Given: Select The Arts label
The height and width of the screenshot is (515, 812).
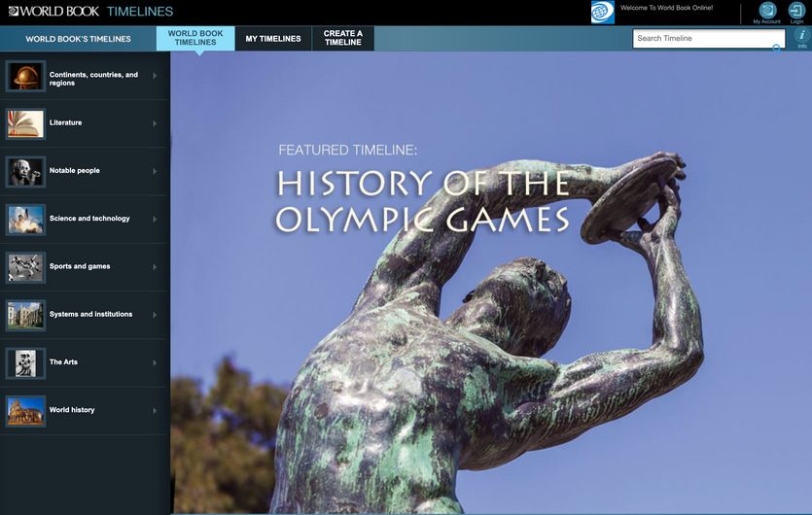Looking at the screenshot, I should tap(63, 361).
